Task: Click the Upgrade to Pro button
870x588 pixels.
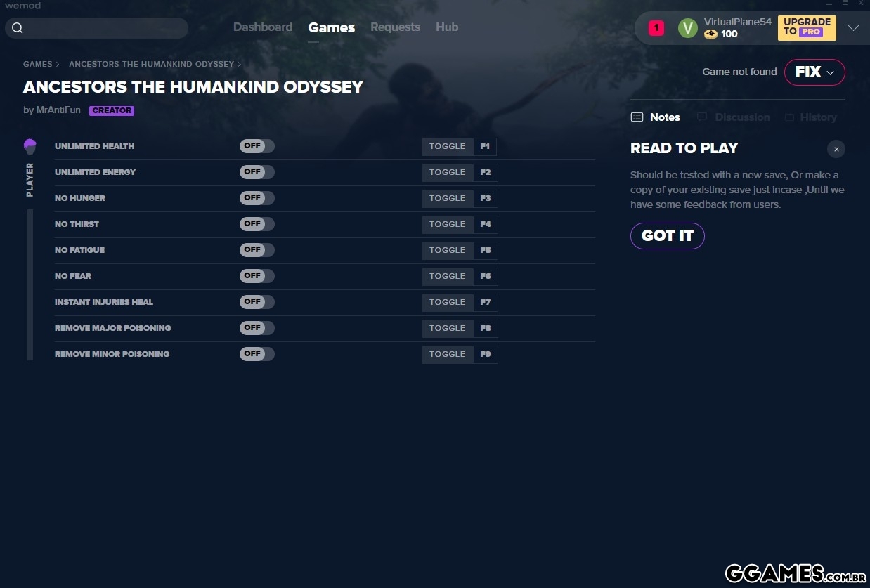Action: (806, 27)
